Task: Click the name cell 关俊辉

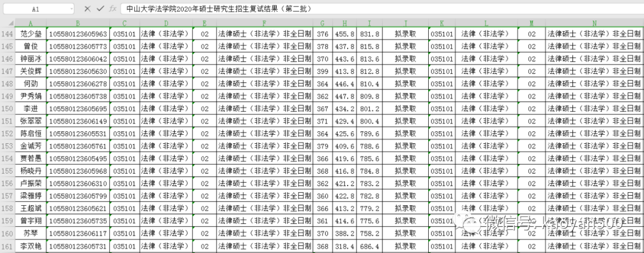Action: click(31, 72)
